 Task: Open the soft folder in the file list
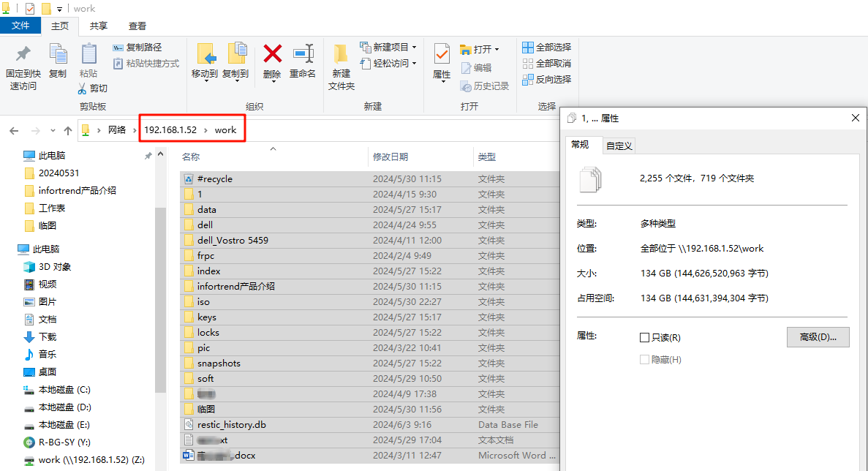click(x=206, y=378)
